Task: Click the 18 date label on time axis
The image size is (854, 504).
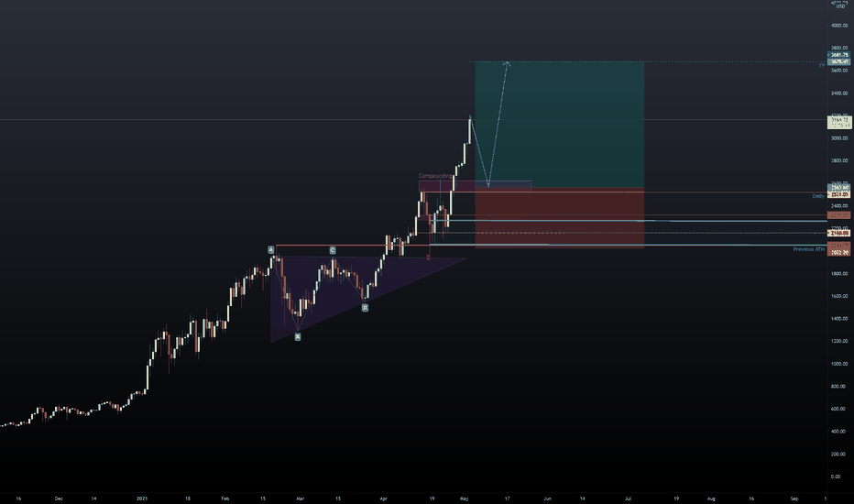Action: pyautogui.click(x=187, y=499)
